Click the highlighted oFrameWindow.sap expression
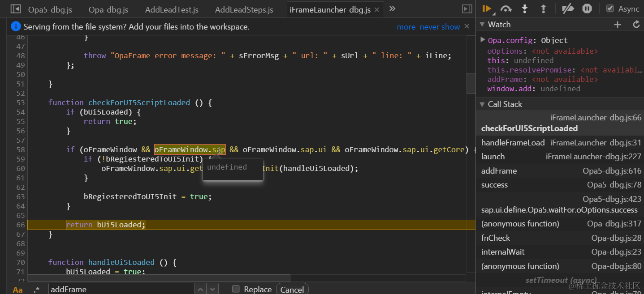 [x=190, y=149]
